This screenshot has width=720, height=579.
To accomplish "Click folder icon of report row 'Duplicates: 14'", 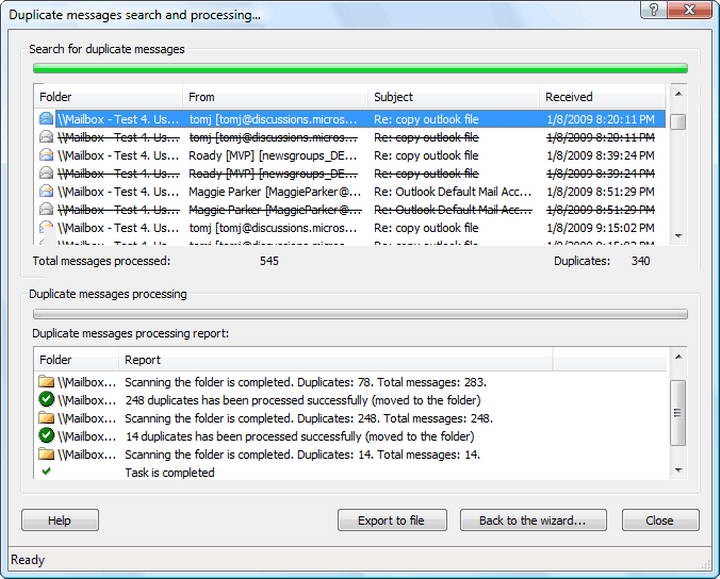I will pos(46,454).
